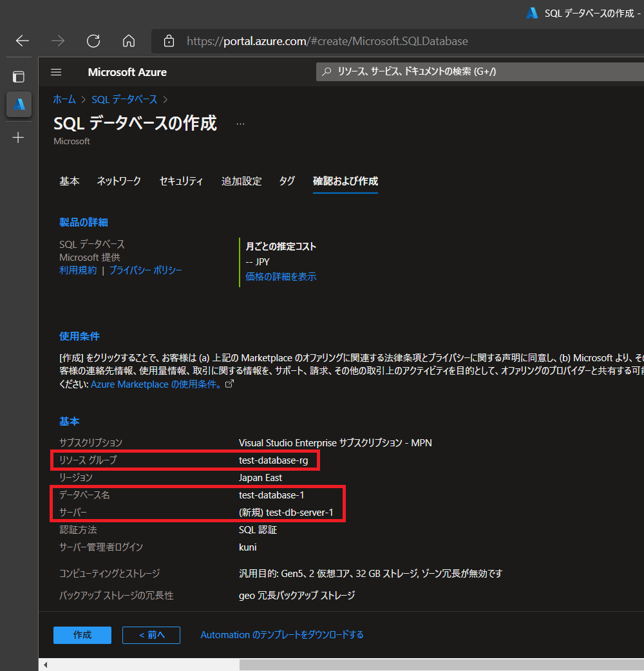Image resolution: width=644 pixels, height=671 pixels.
Task: Click the browser forward arrow
Action: pos(58,41)
